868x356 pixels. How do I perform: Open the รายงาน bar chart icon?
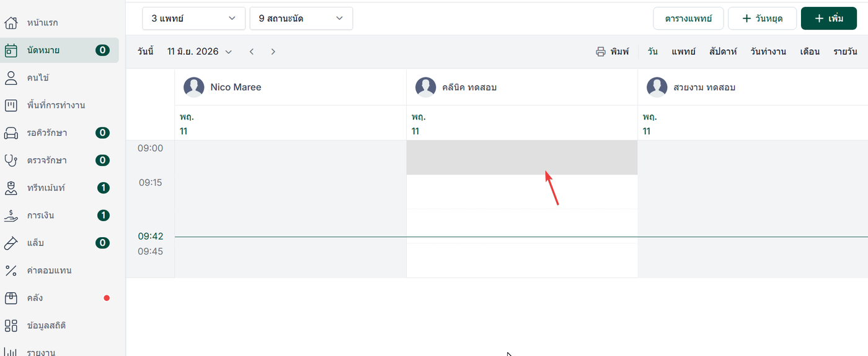point(11,352)
